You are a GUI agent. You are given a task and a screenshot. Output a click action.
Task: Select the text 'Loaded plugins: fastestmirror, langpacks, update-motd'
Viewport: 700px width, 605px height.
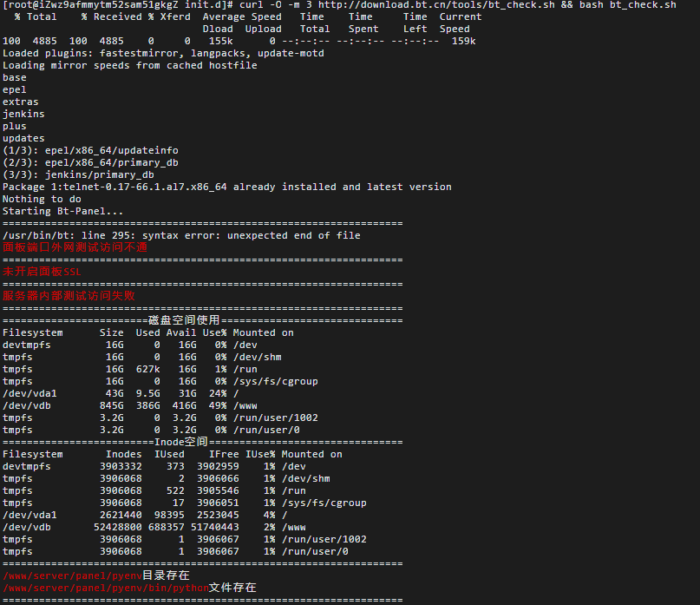pyautogui.click(x=163, y=53)
